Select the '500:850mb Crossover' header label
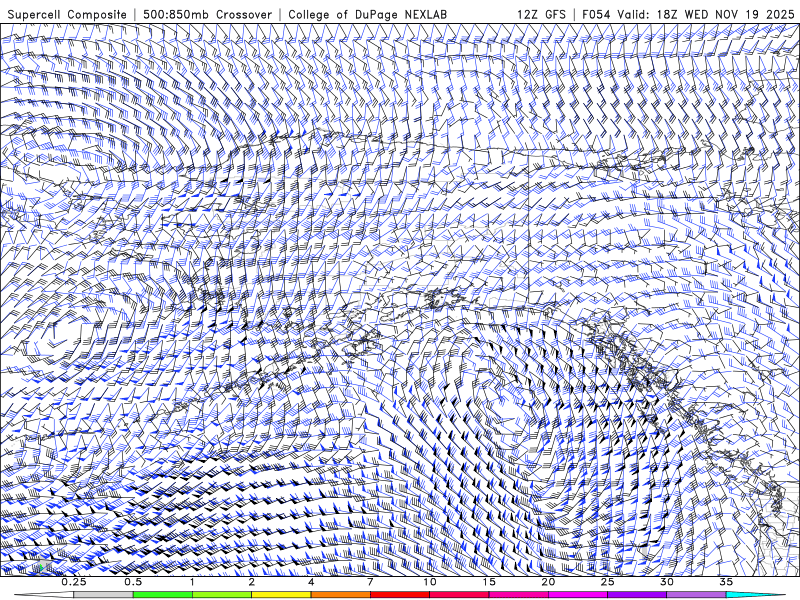 click(207, 15)
